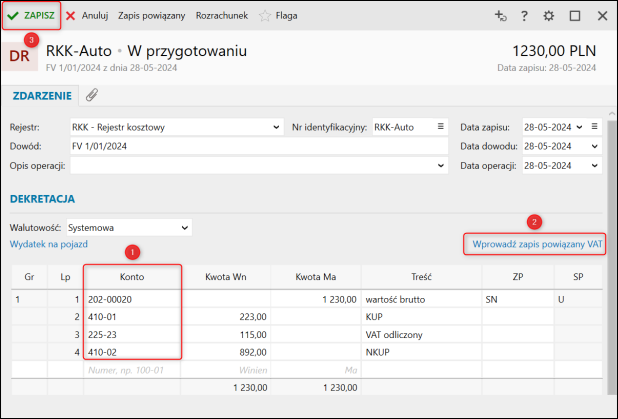This screenshot has width=618, height=419.
Task: Click the Wydatek na pojazd link
Action: click(x=49, y=244)
